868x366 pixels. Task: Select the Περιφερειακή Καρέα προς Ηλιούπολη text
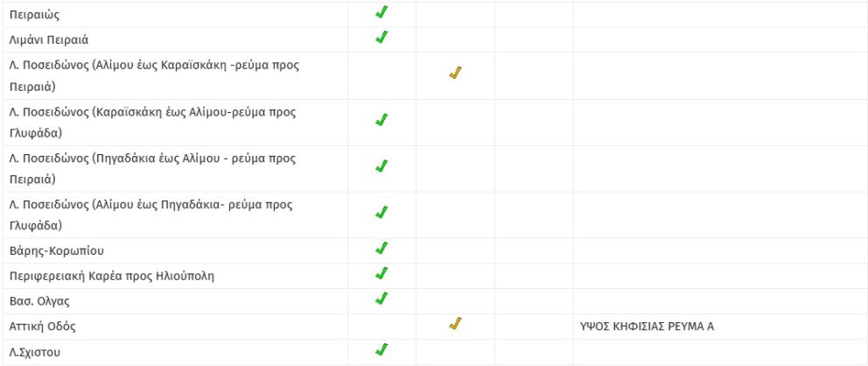click(x=111, y=276)
